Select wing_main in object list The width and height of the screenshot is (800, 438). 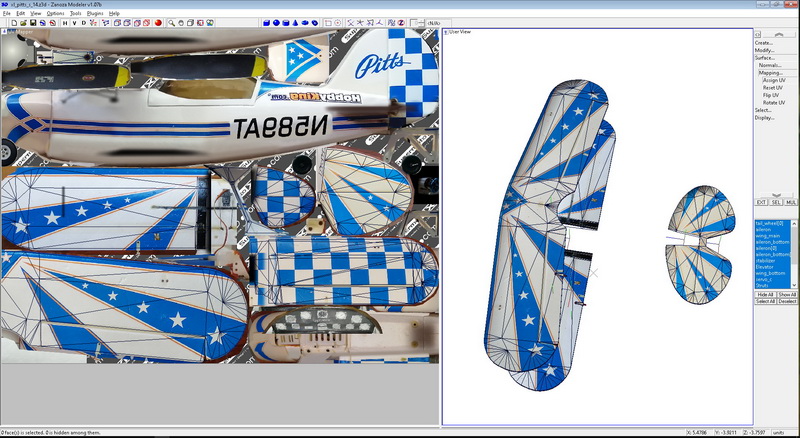773,236
